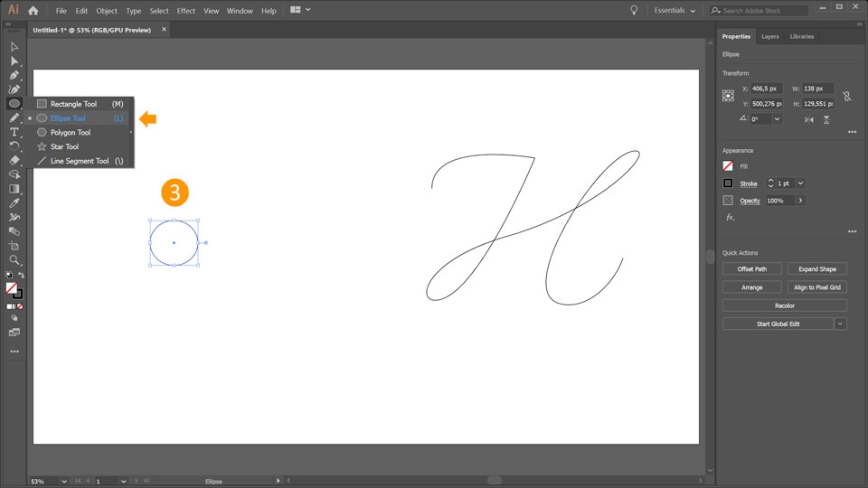Choose Rectangle Tool from flyout
This screenshot has height=488, width=868.
[80, 104]
